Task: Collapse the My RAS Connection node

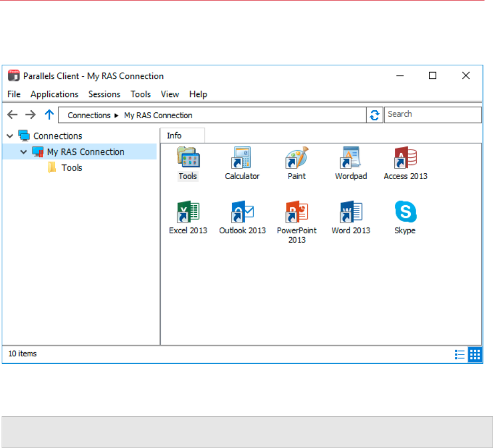Action: pyautogui.click(x=23, y=152)
